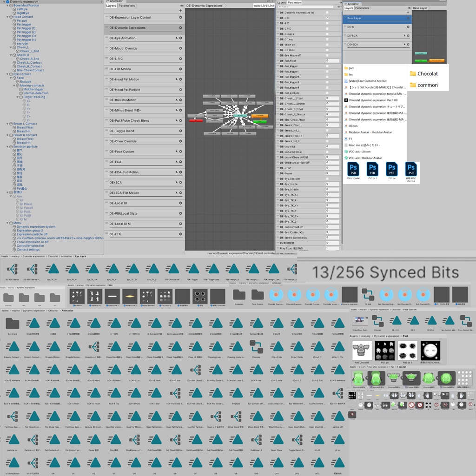Click the Auto Live Link button
The image size is (476, 476).
click(x=264, y=6)
